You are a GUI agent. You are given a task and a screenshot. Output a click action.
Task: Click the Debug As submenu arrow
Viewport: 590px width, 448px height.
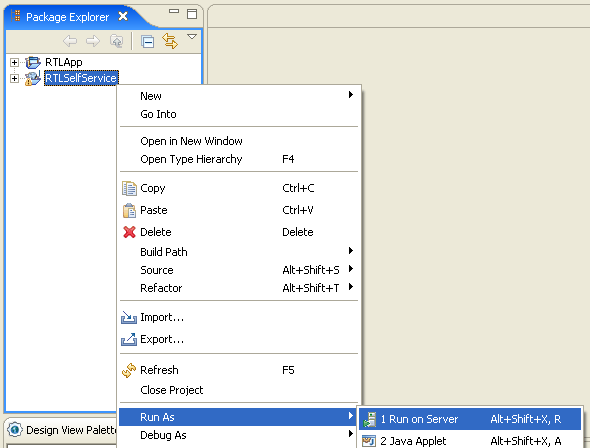point(351,434)
